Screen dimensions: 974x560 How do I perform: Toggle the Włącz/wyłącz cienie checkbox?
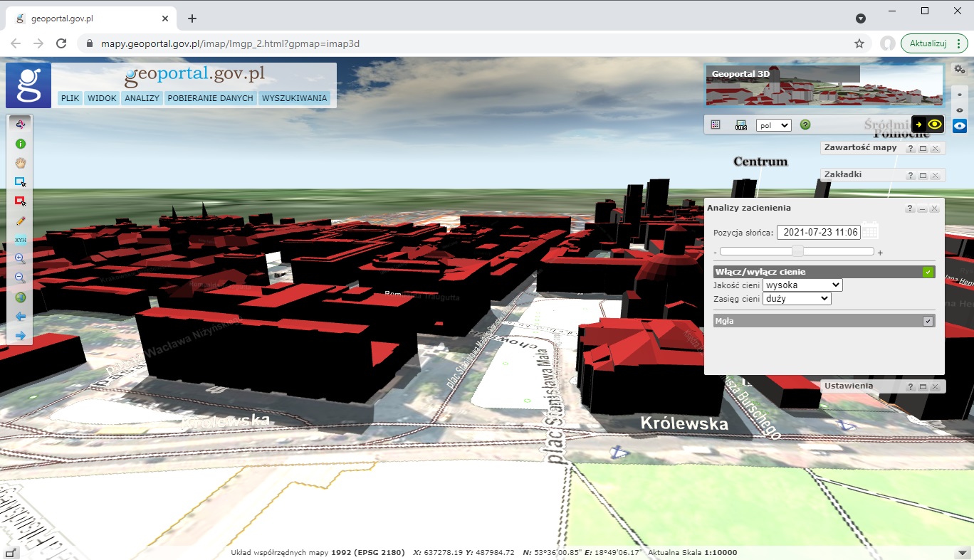[x=928, y=272]
